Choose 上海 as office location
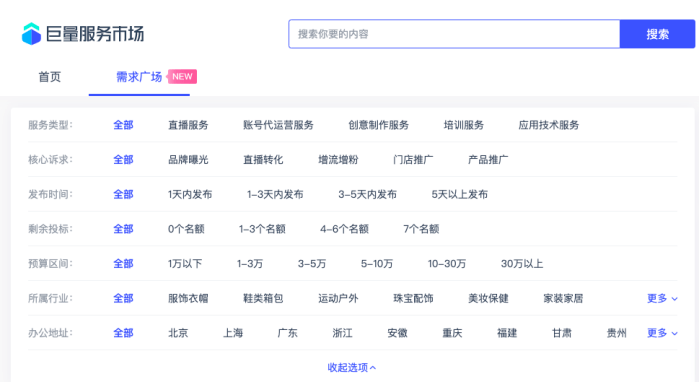The image size is (699, 382). (x=233, y=333)
